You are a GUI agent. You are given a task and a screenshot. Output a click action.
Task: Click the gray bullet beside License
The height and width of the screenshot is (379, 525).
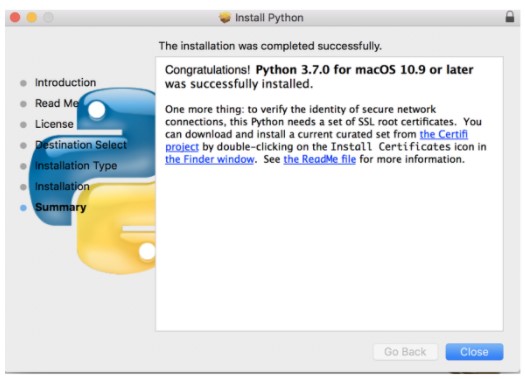[23, 125]
